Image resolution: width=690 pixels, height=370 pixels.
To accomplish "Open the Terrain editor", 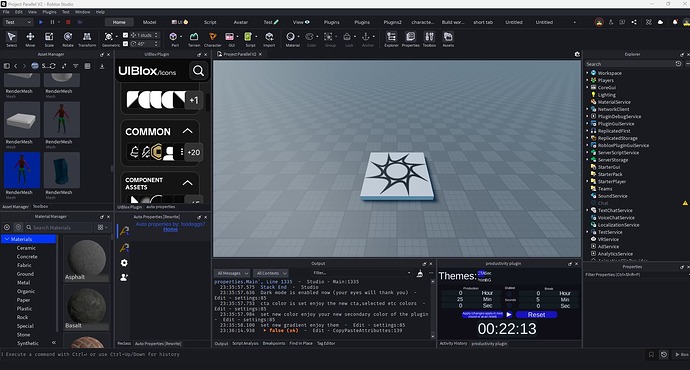I will click(194, 39).
